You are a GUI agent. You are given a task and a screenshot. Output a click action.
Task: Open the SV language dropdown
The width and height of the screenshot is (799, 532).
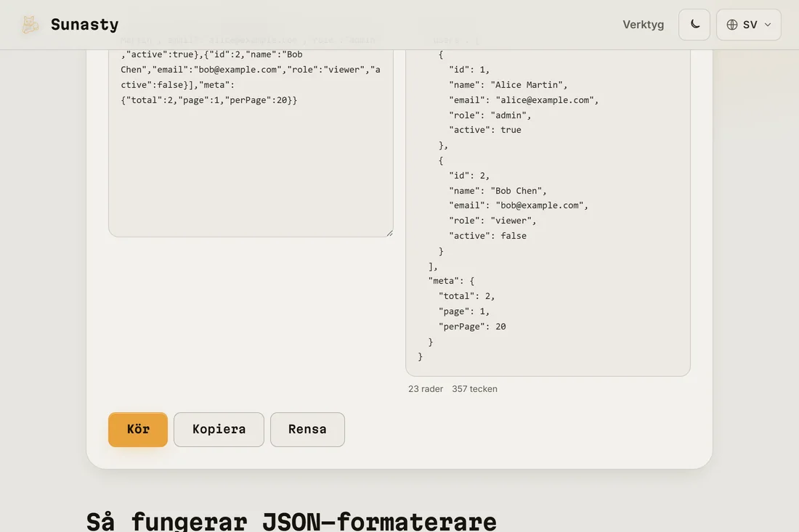click(x=749, y=25)
